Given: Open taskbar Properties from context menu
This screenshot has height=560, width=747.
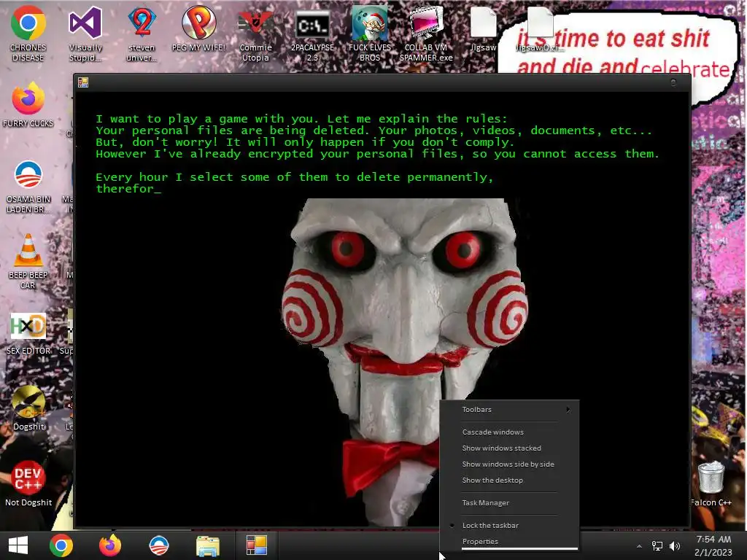Looking at the screenshot, I should pos(509,542).
